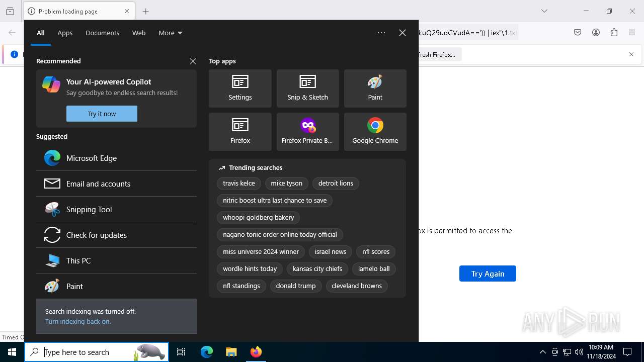The height and width of the screenshot is (362, 644).
Task: Select the All search tab
Action: pos(41,33)
